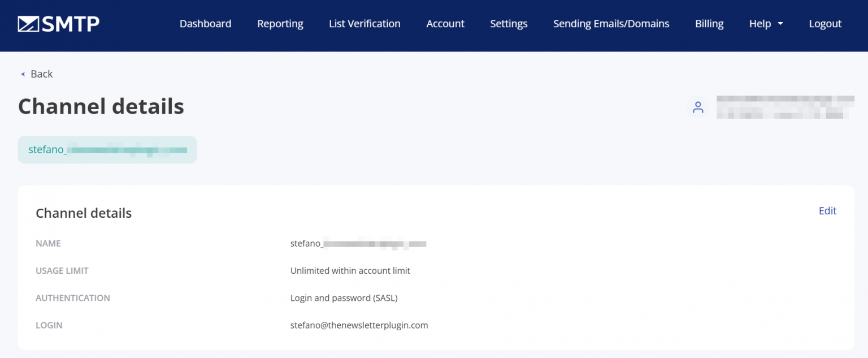Screen dimensions: 868x358
Task: Click the chevron arrow next to Help
Action: (x=780, y=25)
